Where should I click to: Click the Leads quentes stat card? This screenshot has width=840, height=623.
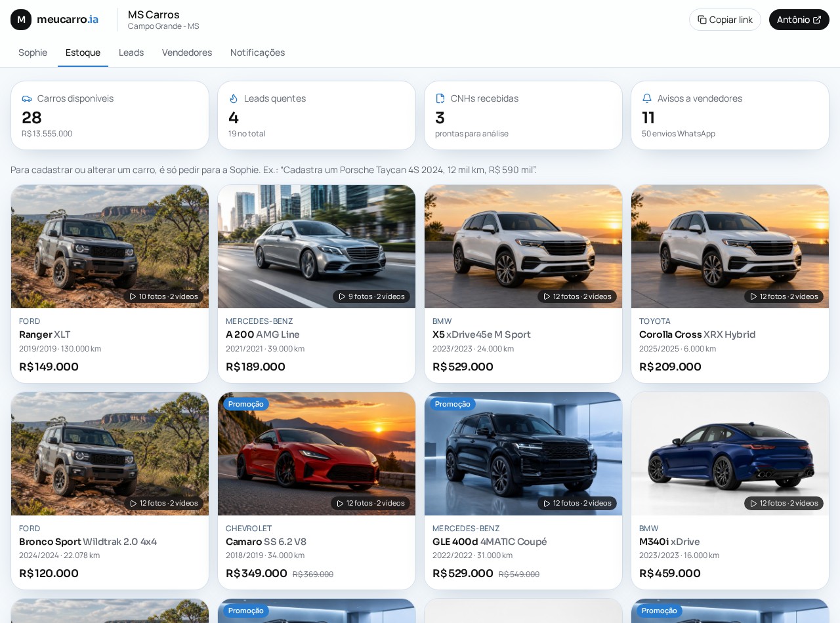pyautogui.click(x=316, y=115)
